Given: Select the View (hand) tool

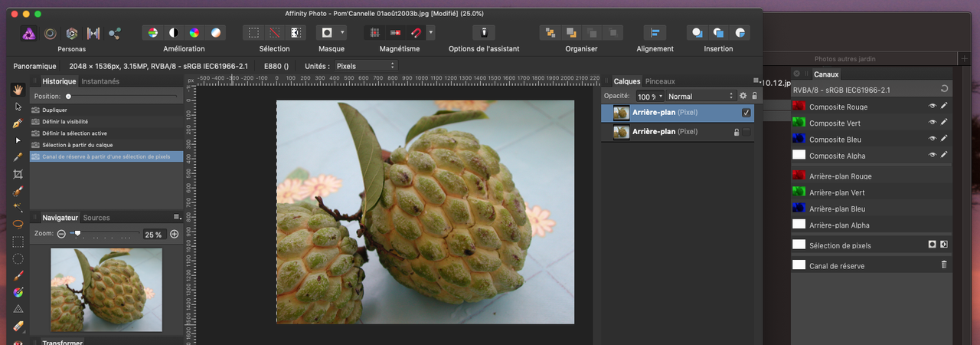Looking at the screenshot, I should 18,90.
